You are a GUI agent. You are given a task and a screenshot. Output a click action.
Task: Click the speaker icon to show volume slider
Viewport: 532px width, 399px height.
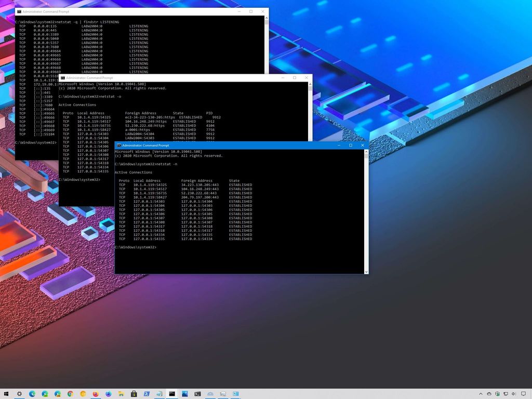tap(514, 394)
